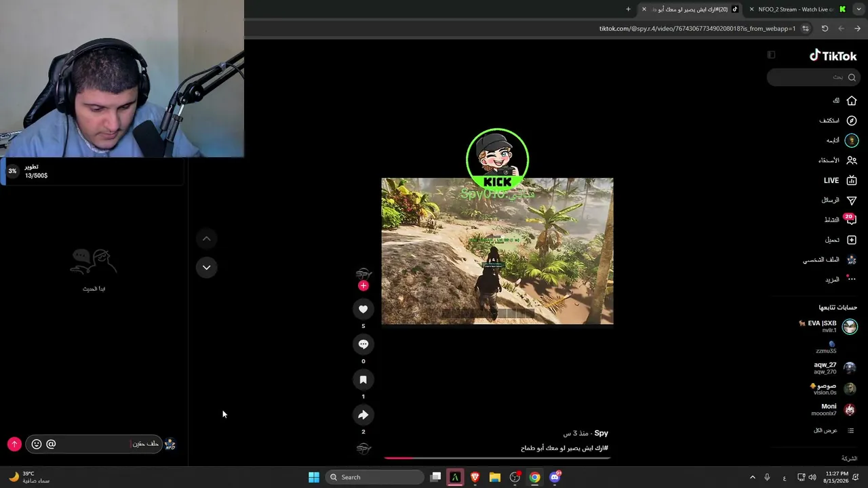Image resolution: width=868 pixels, height=488 pixels.
Task: Seek on the red video progress bar
Action: tap(497, 458)
